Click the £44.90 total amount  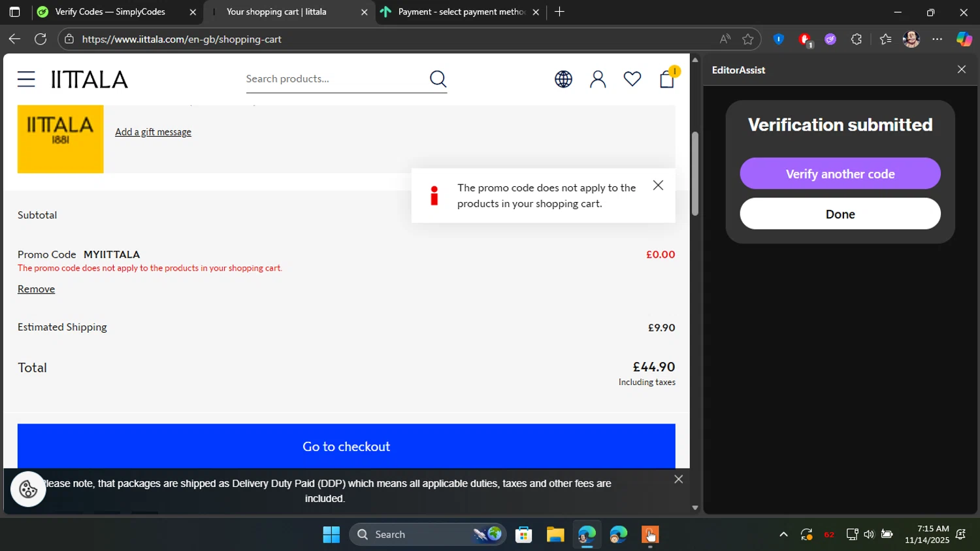pyautogui.click(x=654, y=367)
